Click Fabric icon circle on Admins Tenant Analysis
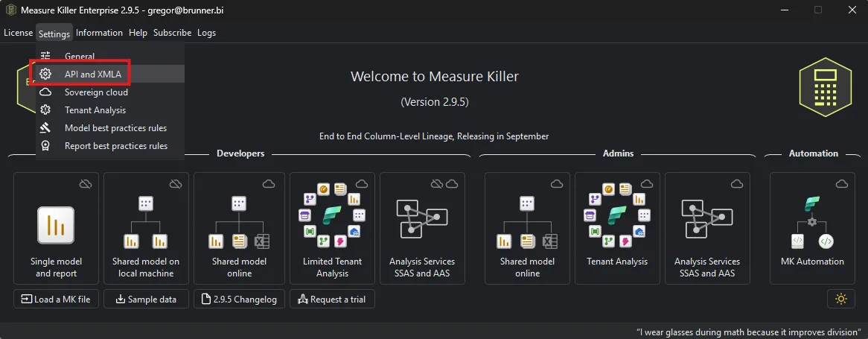 point(617,216)
